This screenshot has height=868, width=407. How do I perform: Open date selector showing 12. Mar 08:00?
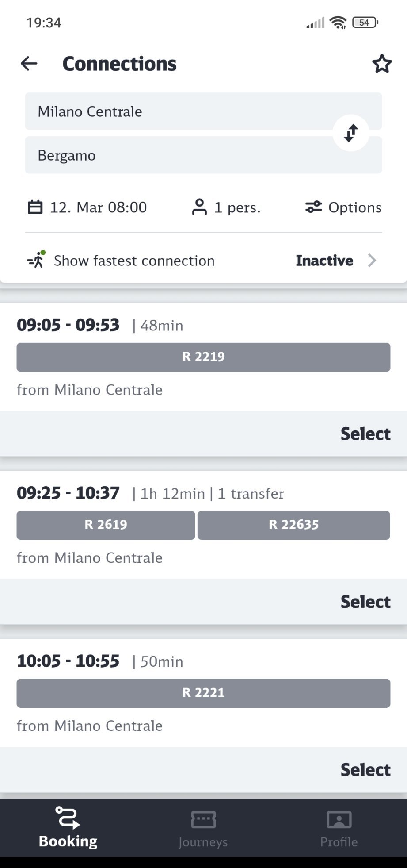coord(98,207)
